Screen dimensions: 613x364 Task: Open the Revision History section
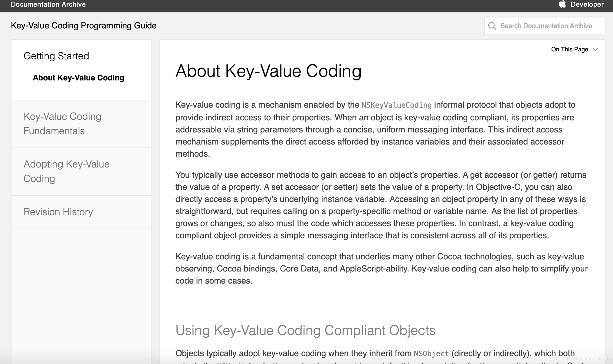(58, 212)
